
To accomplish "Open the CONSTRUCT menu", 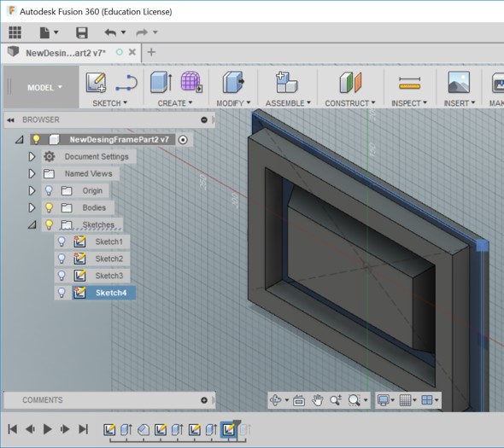I will (350, 103).
